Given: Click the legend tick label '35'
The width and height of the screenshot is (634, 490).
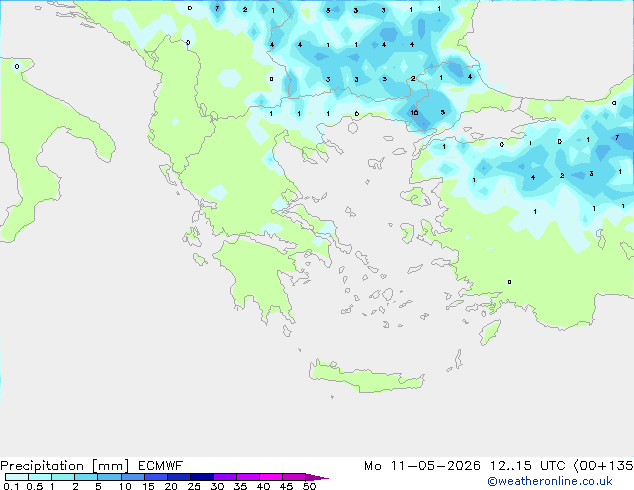Looking at the screenshot, I should point(240,486).
